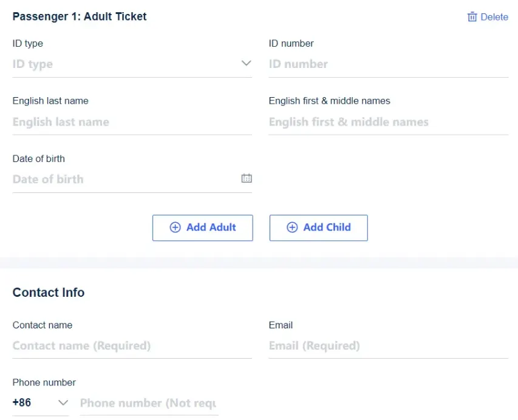518x420 pixels.
Task: Click the Passenger 1: Adult Ticket heading
Action: point(80,16)
